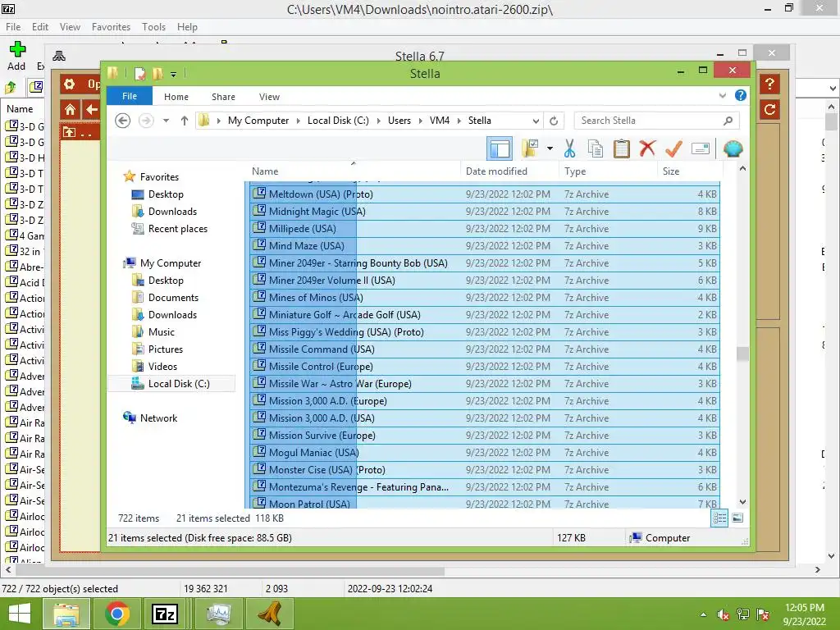Screen dimensions: 840x630
Task: Open the quick access toolbar customize dropdown
Action: [x=174, y=74]
